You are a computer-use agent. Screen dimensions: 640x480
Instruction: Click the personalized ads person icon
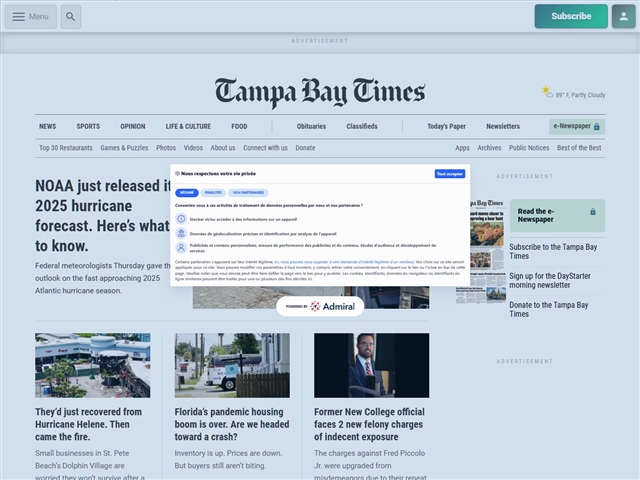click(x=181, y=247)
